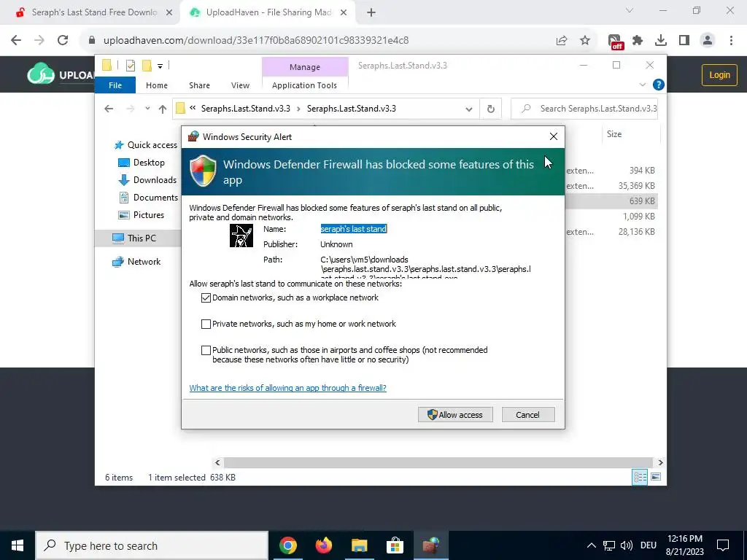Uncheck the Domain networks checkbox
747x560 pixels.
point(206,297)
